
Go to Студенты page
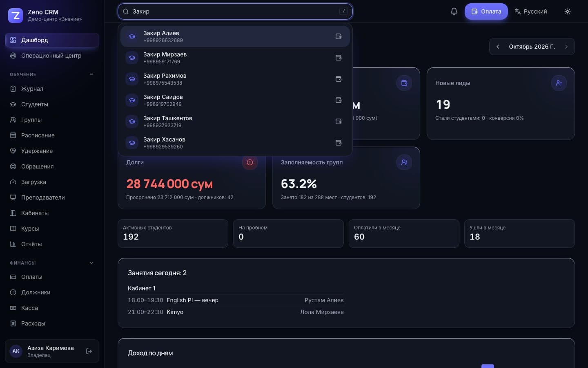[x=52, y=104]
